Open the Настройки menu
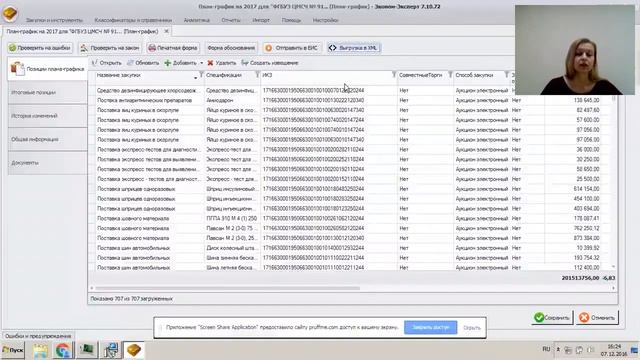Image resolution: width=640 pixels, height=360 pixels. tap(325, 20)
